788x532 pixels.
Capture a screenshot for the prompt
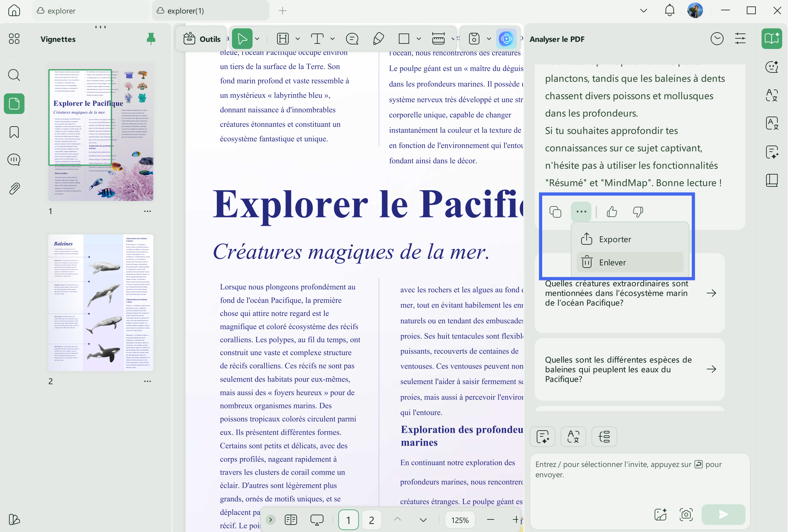tap(686, 514)
